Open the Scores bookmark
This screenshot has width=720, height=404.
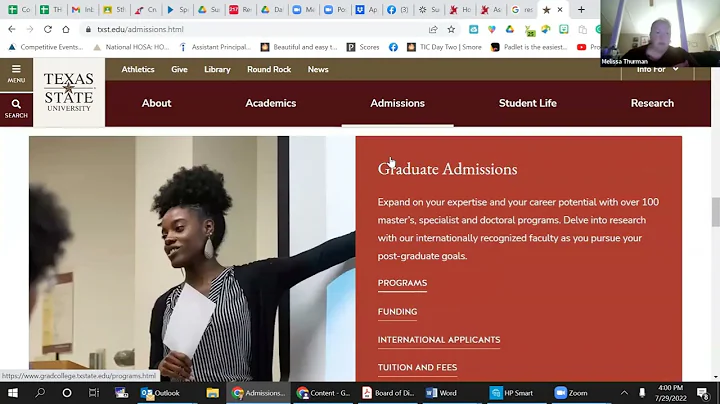pyautogui.click(x=363, y=47)
